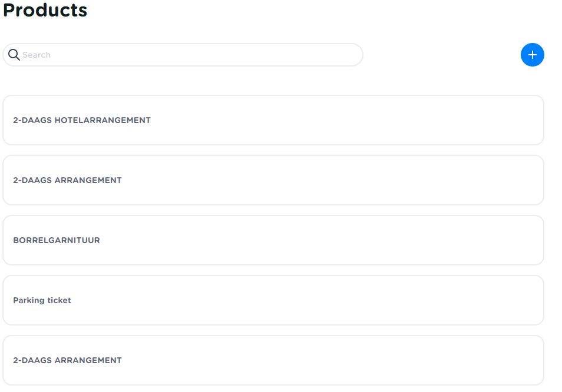Open the BORRELGARNITUUR product card

point(273,240)
